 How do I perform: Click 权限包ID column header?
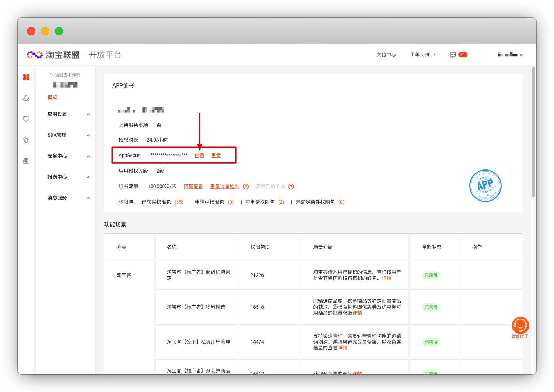point(260,247)
